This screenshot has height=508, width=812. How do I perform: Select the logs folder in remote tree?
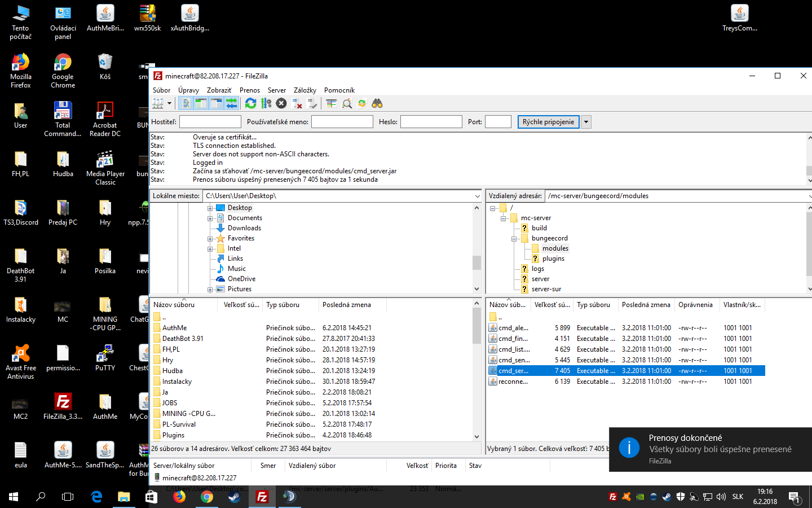pyautogui.click(x=538, y=269)
